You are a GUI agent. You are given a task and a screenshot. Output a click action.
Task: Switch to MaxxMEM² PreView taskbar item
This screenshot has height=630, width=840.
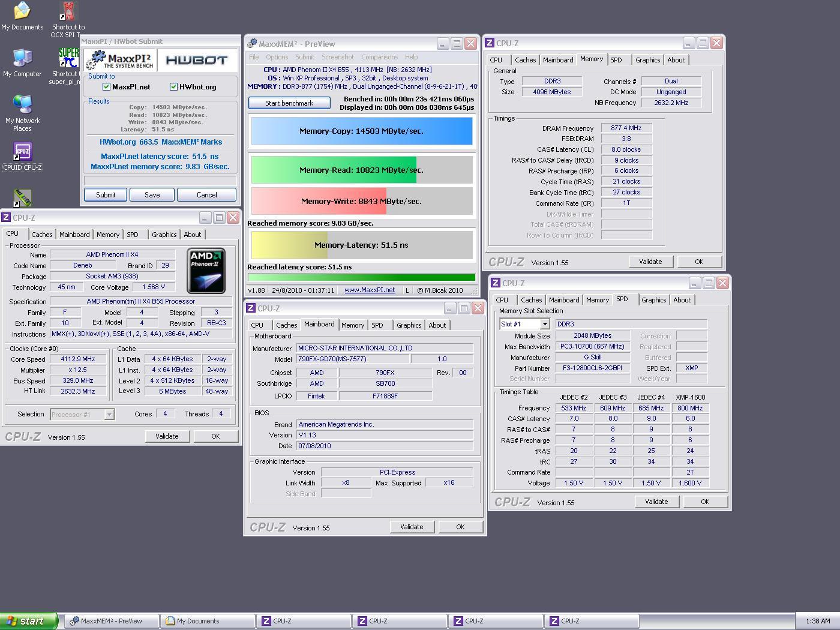[x=112, y=621]
